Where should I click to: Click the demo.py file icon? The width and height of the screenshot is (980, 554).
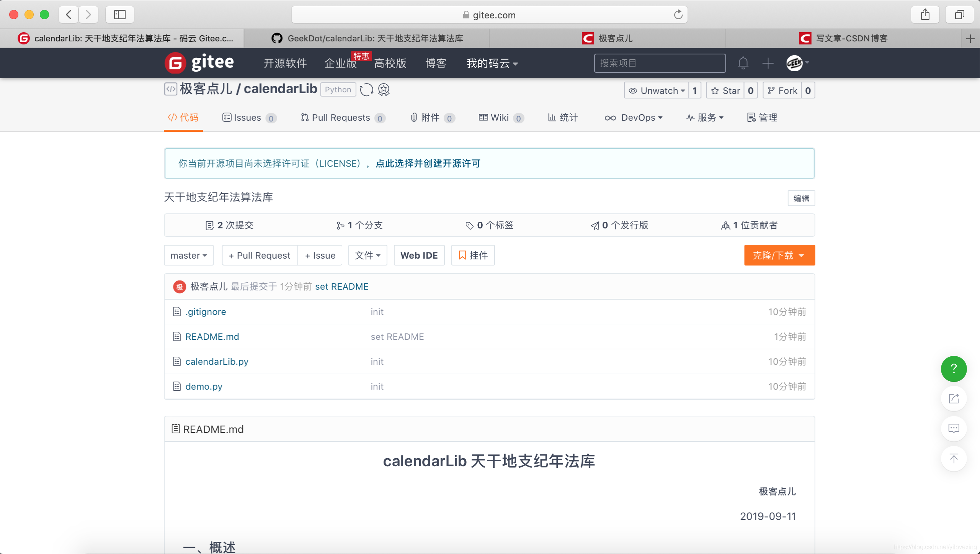[176, 386]
